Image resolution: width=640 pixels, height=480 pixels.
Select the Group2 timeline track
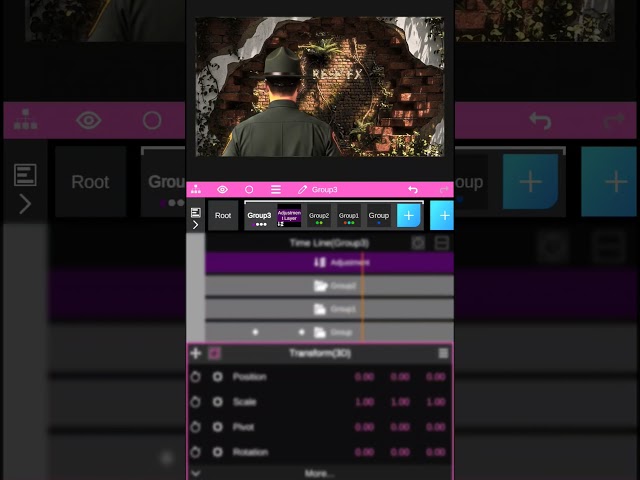tap(329, 286)
